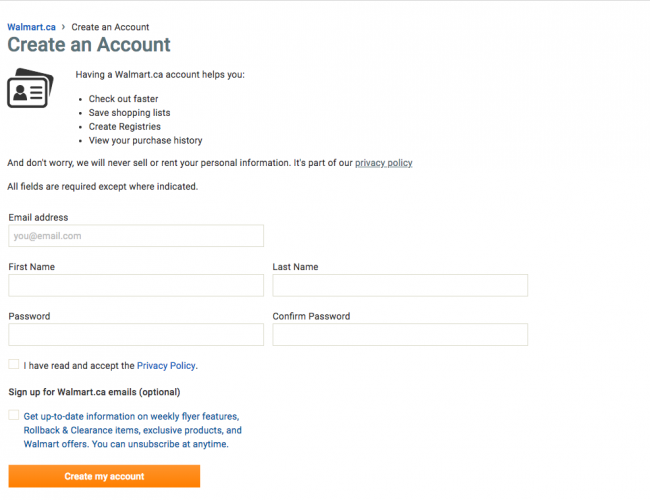Click the Create an Account heading
Image resolution: width=650 pixels, height=500 pixels.
point(89,44)
